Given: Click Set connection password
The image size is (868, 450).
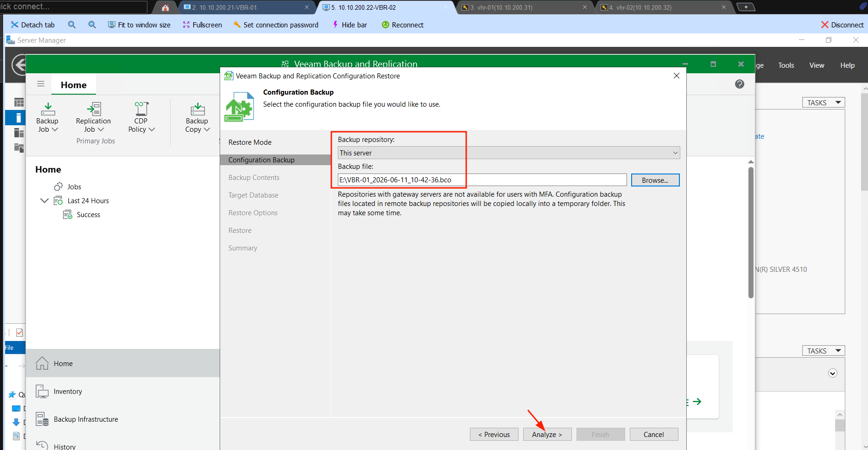Looking at the screenshot, I should click(x=276, y=25).
